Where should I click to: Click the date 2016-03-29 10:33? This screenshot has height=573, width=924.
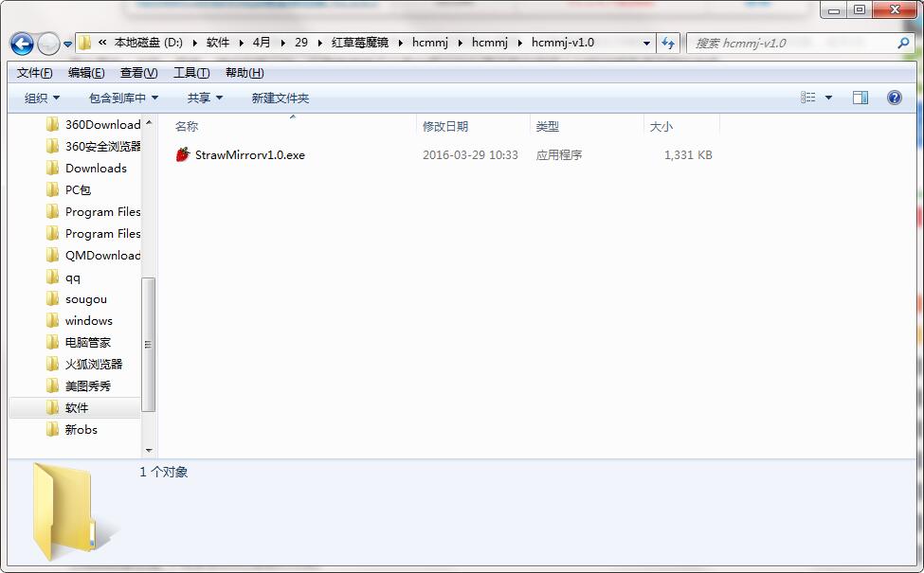click(x=470, y=155)
